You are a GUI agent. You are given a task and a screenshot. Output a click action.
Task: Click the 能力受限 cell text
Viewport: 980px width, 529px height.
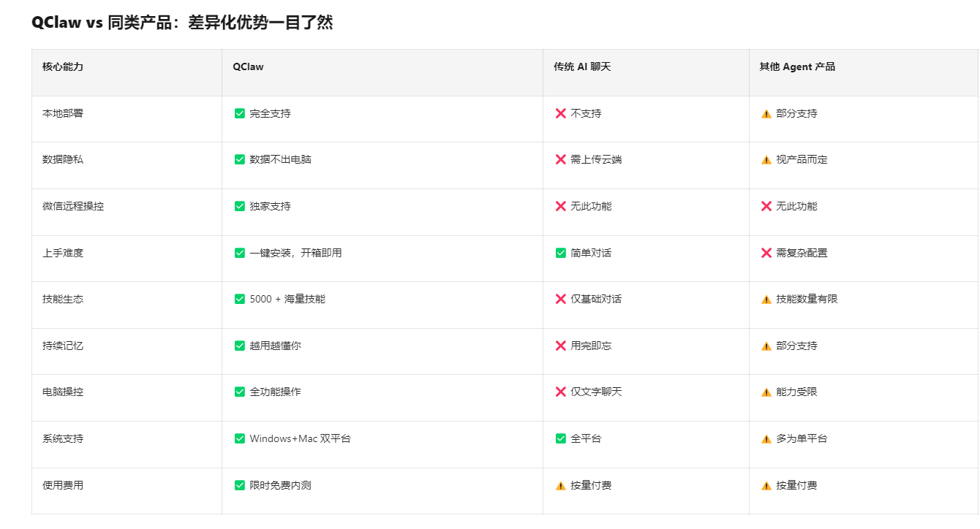[x=796, y=392]
